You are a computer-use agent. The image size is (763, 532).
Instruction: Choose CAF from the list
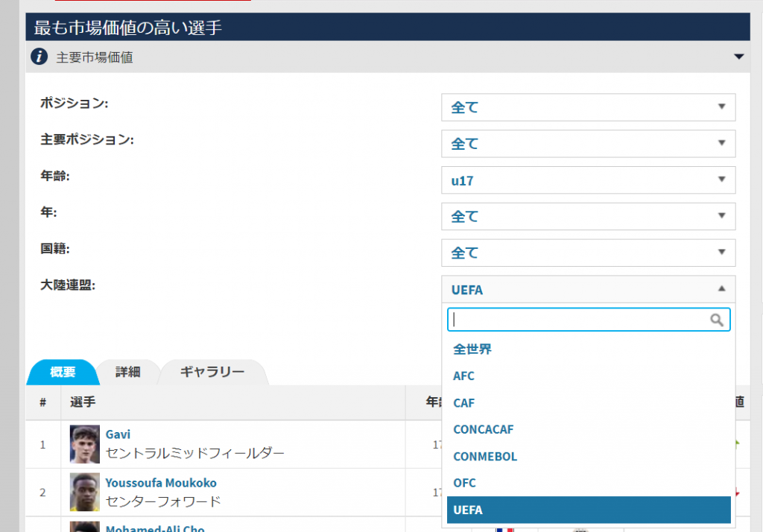(463, 403)
